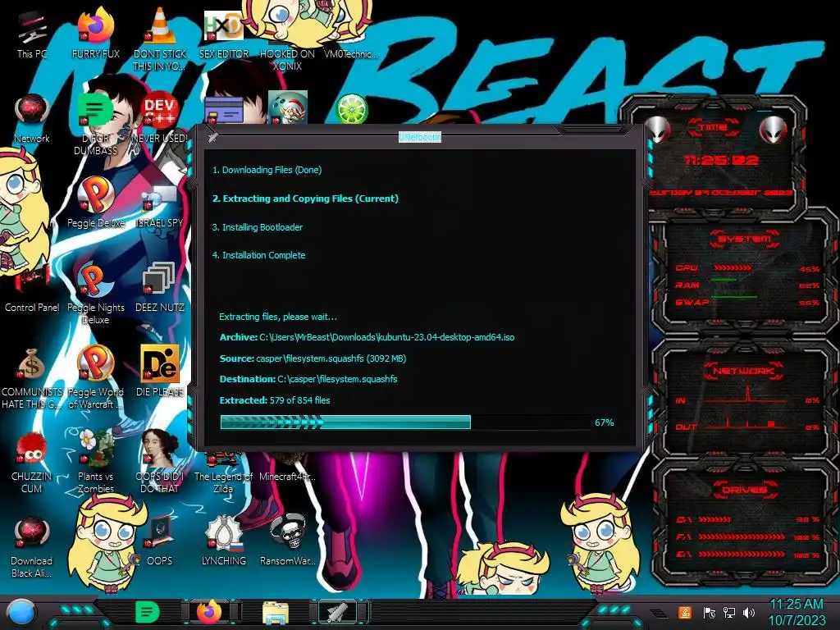The width and height of the screenshot is (840, 630).
Task: Open the volume speaker tray icon
Action: click(x=749, y=612)
